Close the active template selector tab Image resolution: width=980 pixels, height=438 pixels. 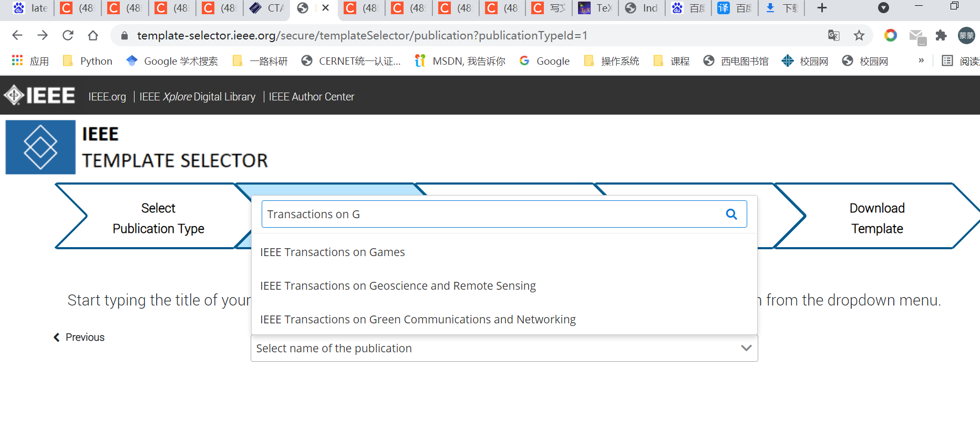[326, 8]
